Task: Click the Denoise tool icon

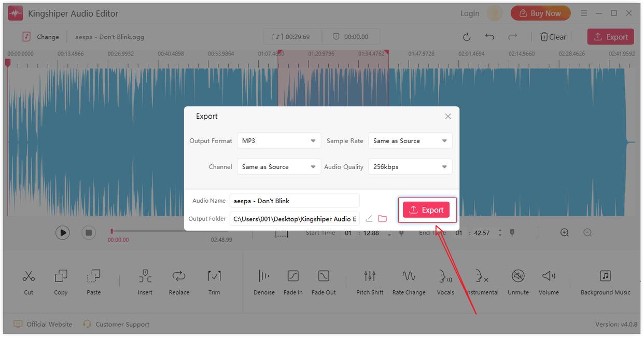Action: pyautogui.click(x=264, y=277)
